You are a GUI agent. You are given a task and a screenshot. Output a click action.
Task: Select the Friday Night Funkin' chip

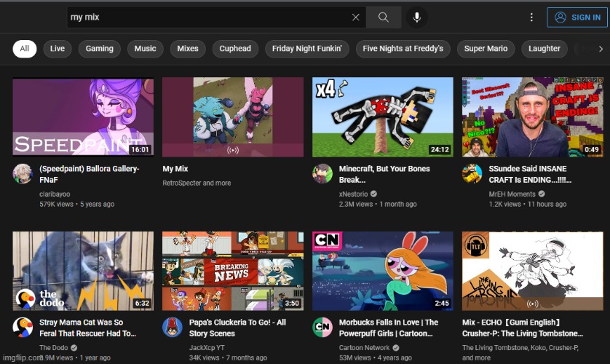pos(307,49)
